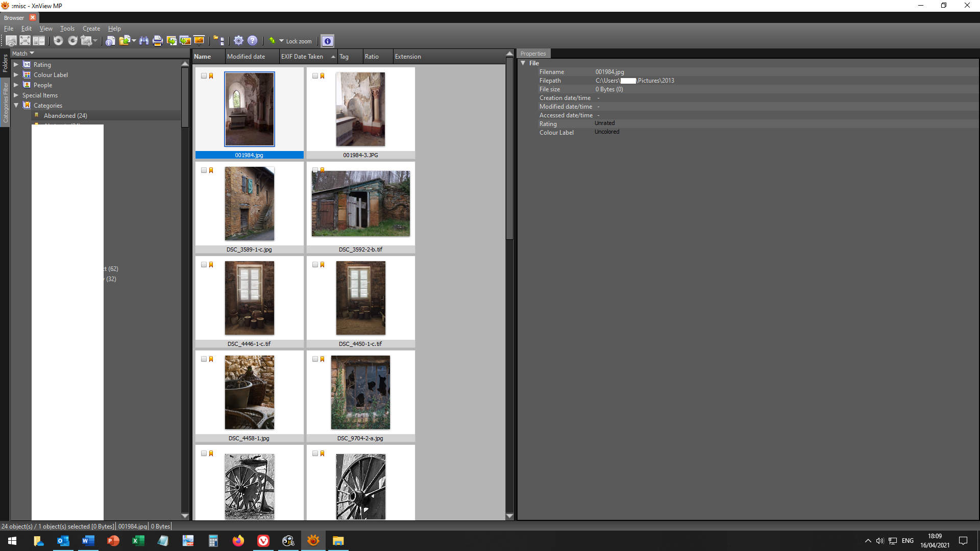Click the Print icon in toolbar

tap(158, 41)
